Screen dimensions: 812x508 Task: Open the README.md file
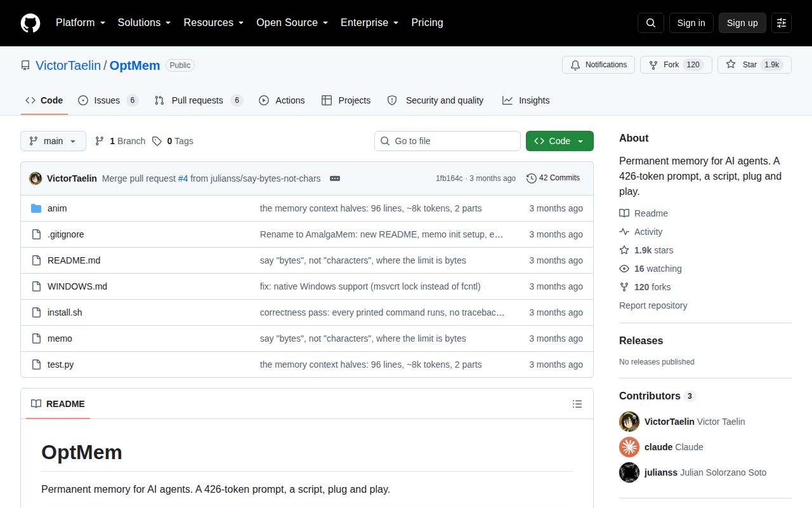coord(74,260)
